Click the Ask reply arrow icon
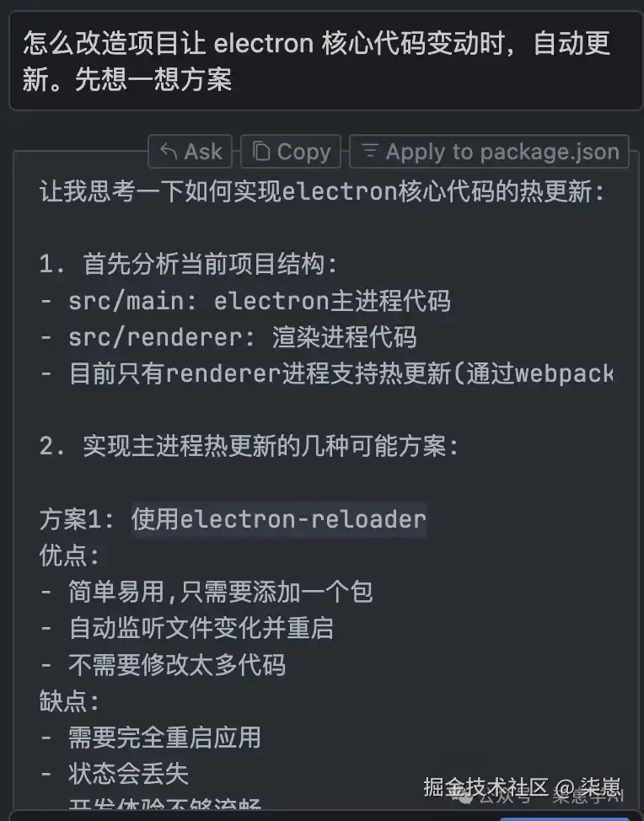The height and width of the screenshot is (821, 644). coord(169,152)
